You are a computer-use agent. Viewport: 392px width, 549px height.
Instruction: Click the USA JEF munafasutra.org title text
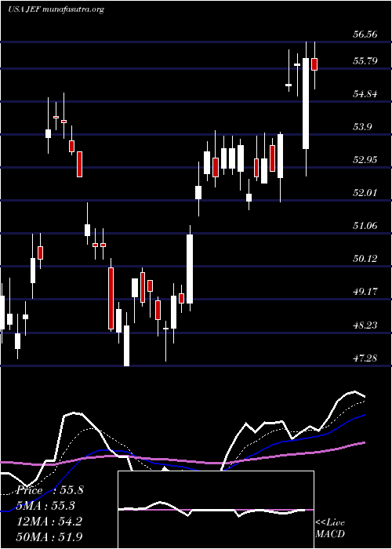[x=56, y=9]
